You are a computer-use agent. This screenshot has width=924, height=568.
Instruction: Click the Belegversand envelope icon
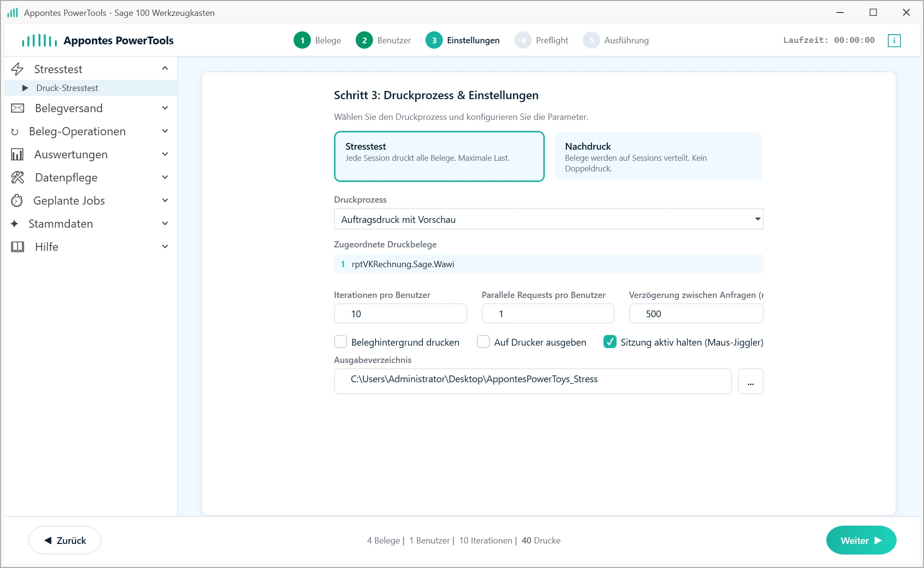tap(17, 108)
